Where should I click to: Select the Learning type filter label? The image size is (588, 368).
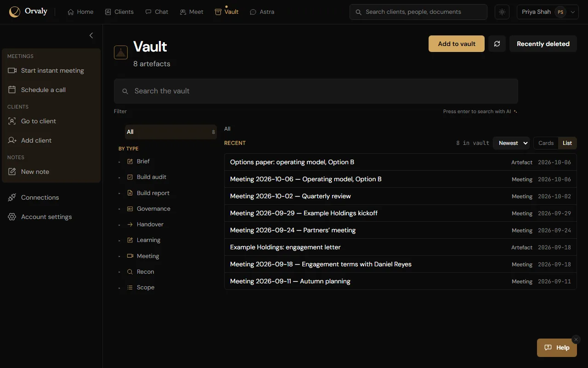(148, 240)
